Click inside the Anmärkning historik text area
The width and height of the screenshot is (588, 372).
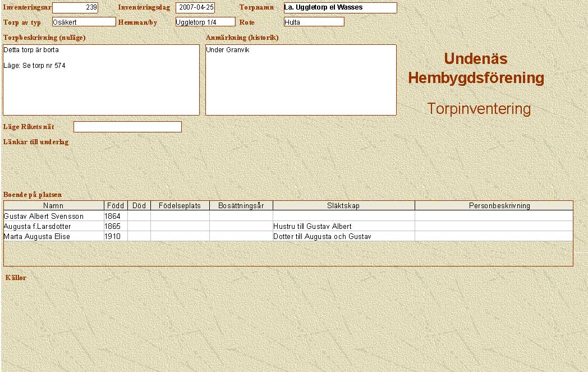(x=301, y=80)
